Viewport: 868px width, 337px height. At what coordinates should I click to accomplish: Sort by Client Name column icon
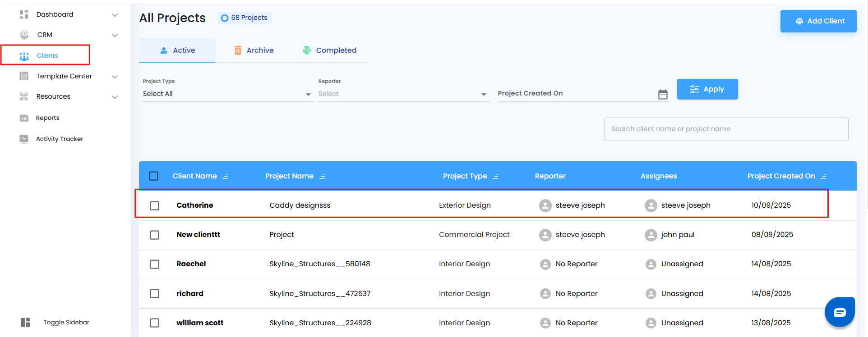[x=225, y=177]
